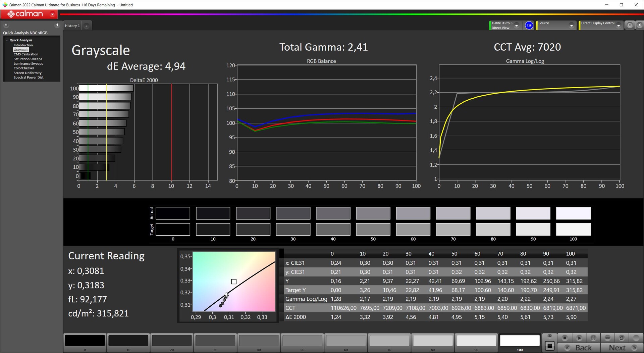Screen dimensions: 644x353
Task: Click the Target 0% black swatch
Action: [173, 230]
